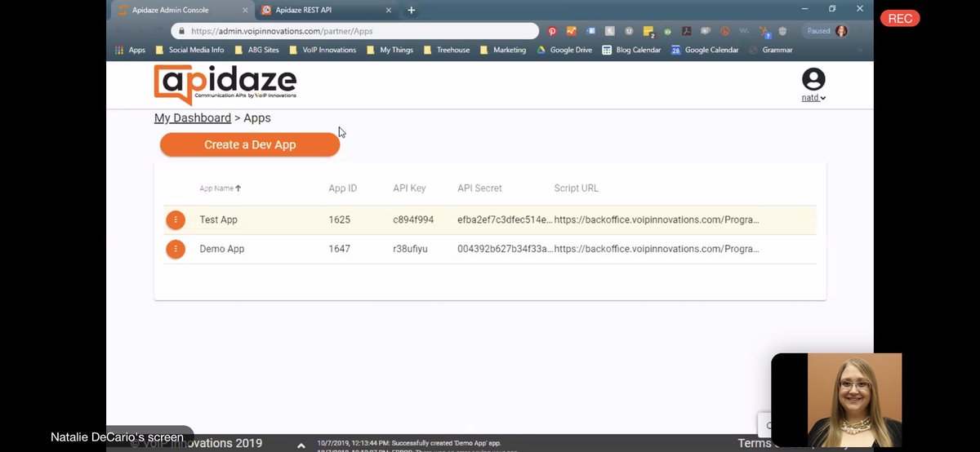Click the yellow sticky note extension icon

click(648, 32)
